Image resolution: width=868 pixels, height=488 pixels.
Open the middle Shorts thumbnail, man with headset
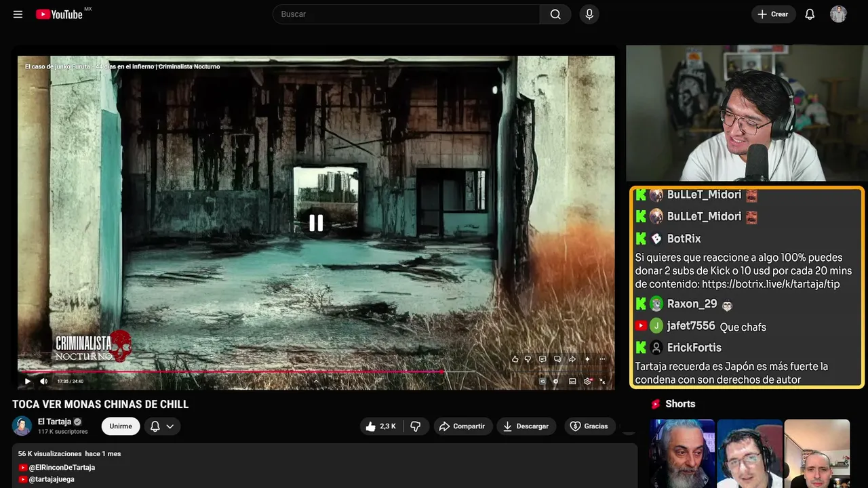pyautogui.click(x=749, y=453)
